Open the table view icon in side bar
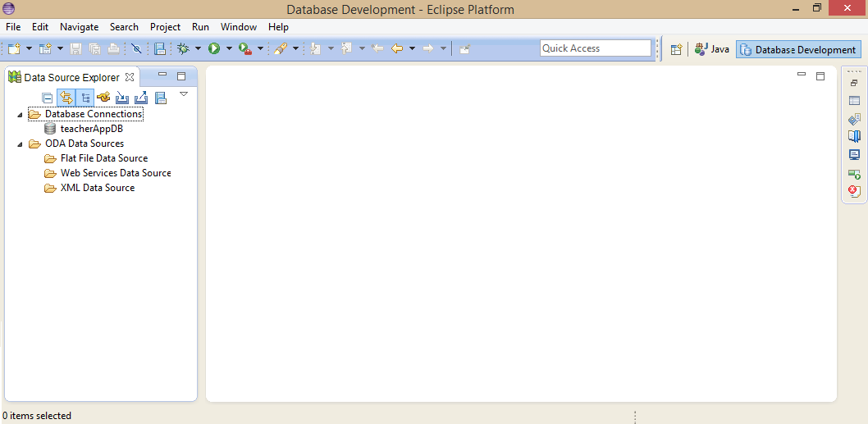Image resolution: width=868 pixels, height=424 pixels. 854,101
